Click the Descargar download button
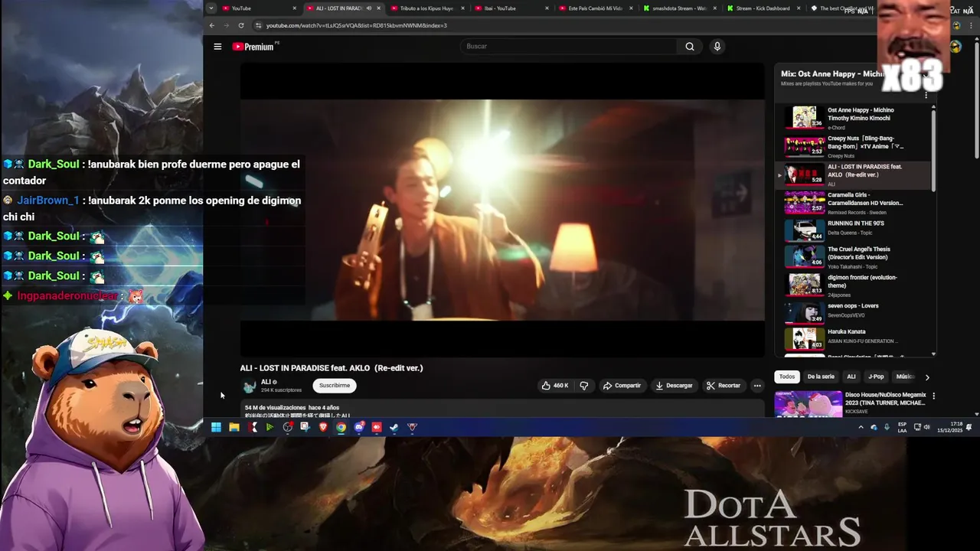Image resolution: width=980 pixels, height=551 pixels. (x=675, y=386)
